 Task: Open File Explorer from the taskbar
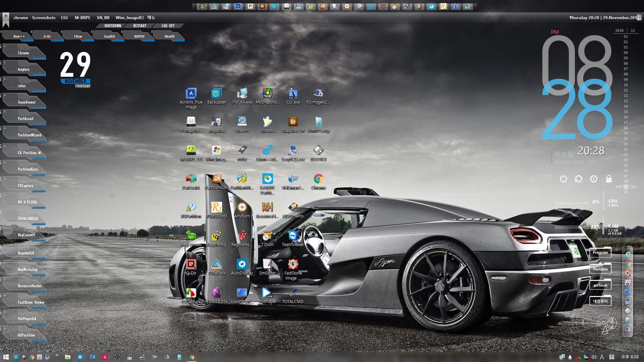(67, 357)
